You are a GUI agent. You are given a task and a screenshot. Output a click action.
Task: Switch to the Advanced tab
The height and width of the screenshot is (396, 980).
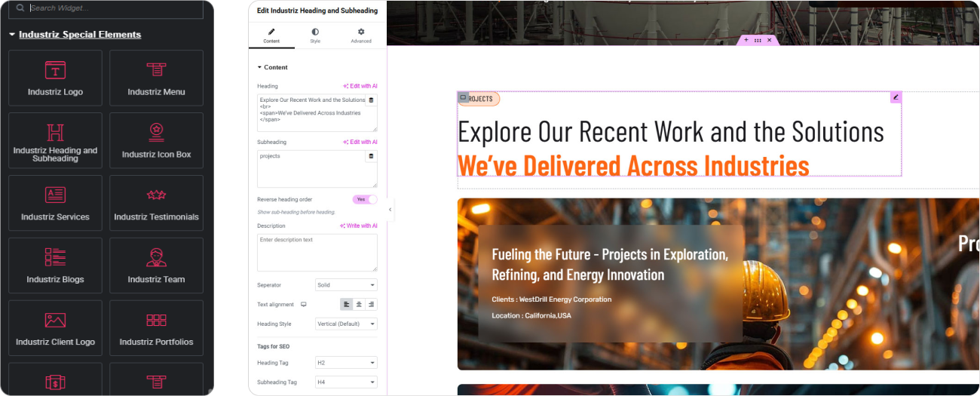tap(361, 35)
